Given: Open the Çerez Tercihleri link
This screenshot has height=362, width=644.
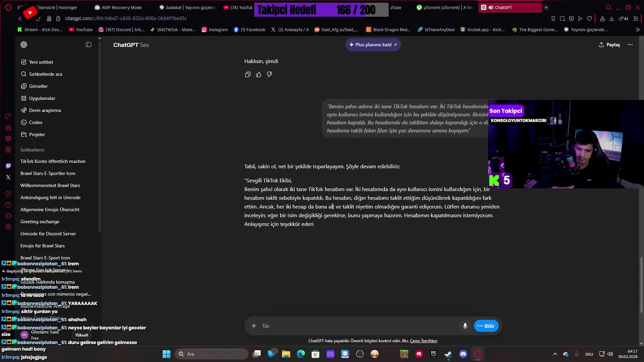Looking at the screenshot, I should [x=424, y=341].
